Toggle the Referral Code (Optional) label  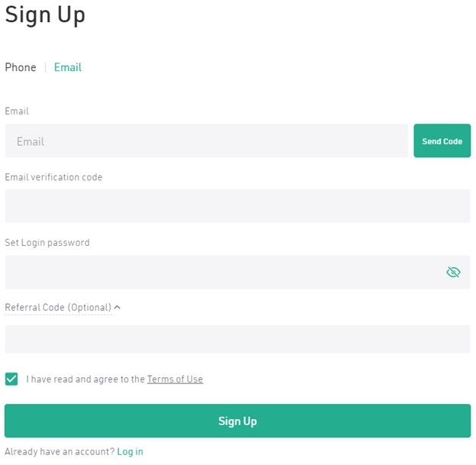coord(58,307)
